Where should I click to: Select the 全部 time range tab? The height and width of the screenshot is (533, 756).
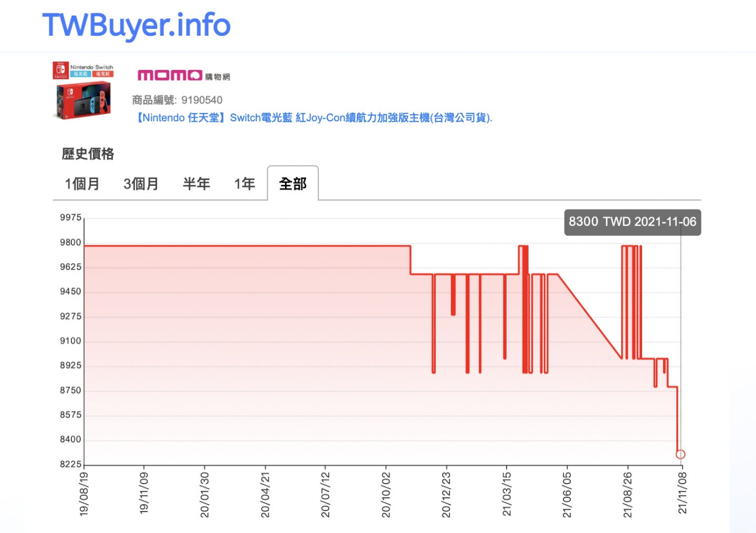point(292,184)
